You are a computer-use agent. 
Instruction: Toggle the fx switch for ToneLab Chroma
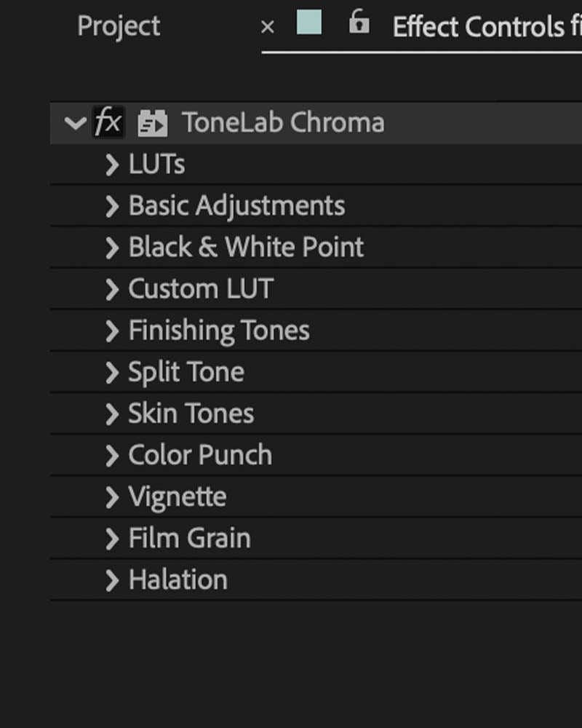click(108, 122)
